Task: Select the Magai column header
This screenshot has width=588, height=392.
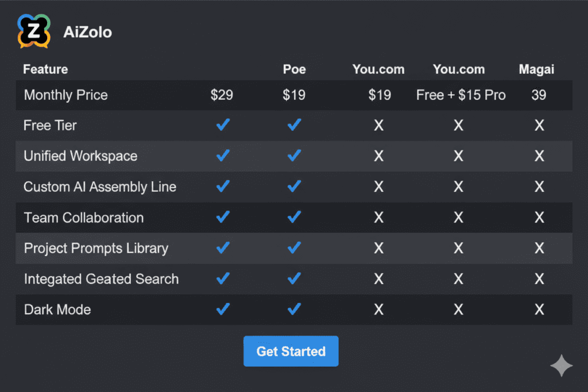Action: (x=536, y=69)
